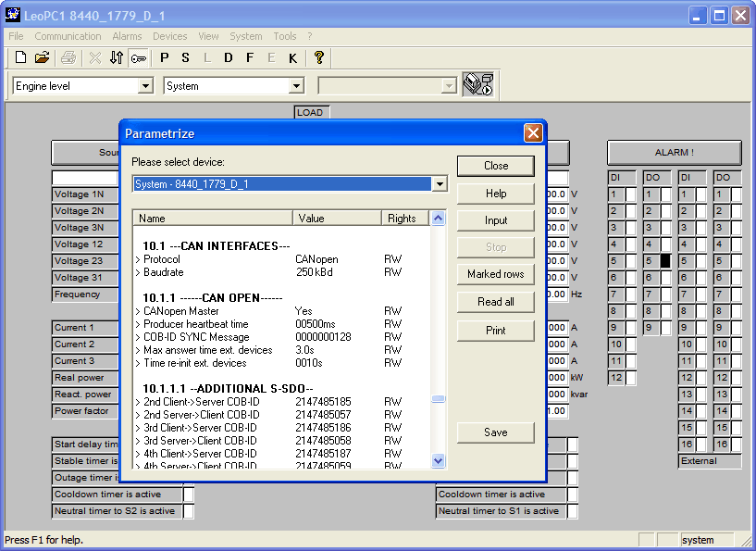Click indicator beside Neutral timer to S2
Image resolution: width=756 pixels, height=551 pixels.
[x=189, y=511]
